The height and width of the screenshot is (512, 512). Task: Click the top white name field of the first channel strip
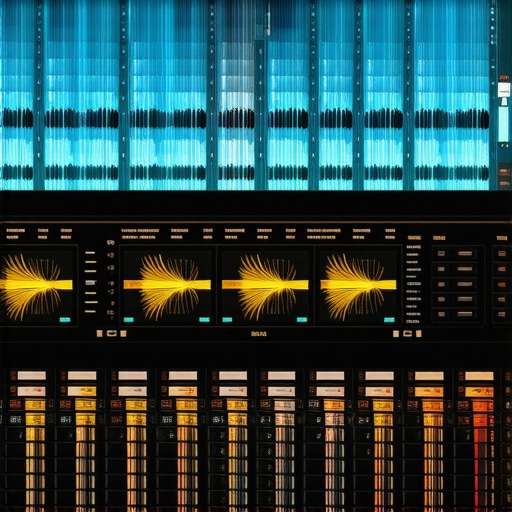click(x=32, y=376)
